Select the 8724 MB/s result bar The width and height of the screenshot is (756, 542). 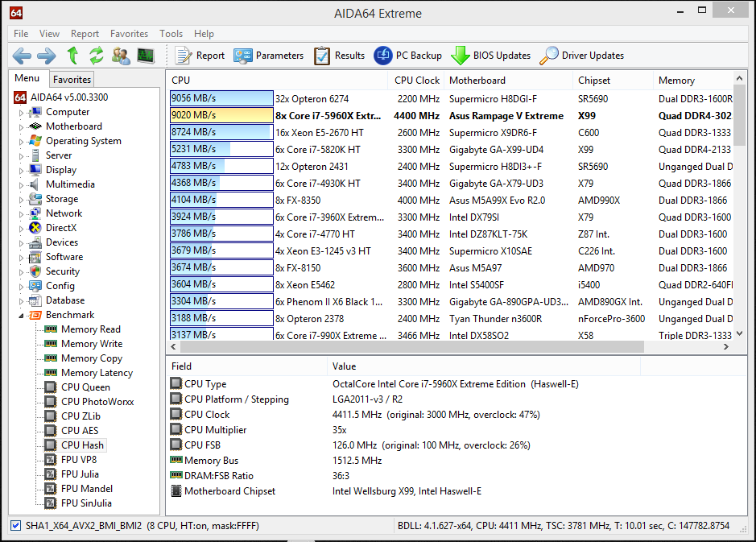click(x=221, y=132)
